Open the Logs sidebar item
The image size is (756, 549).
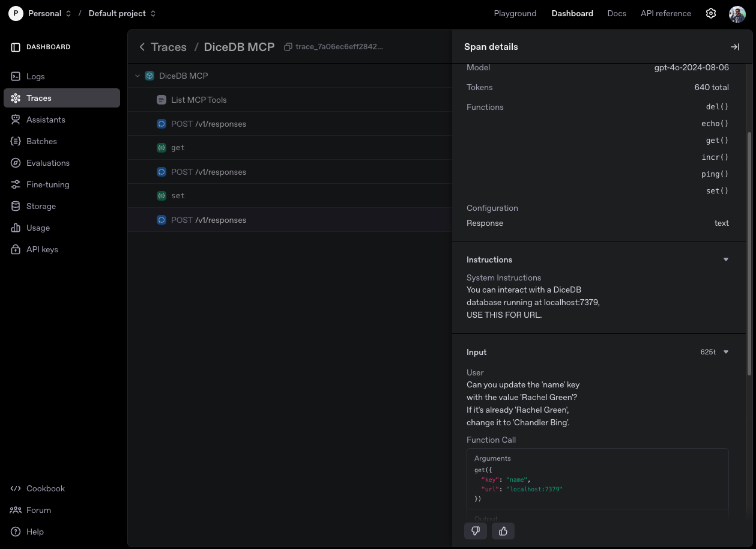tap(62, 76)
